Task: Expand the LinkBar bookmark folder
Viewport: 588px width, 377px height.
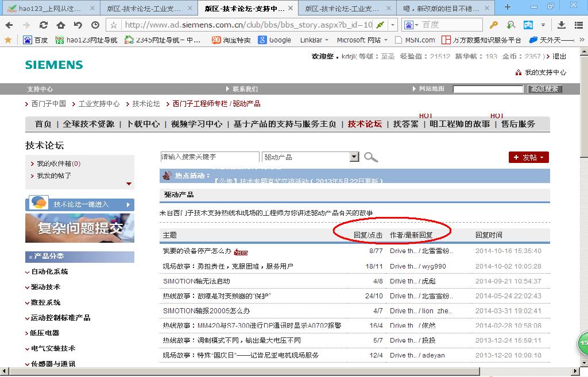Action: 314,40
